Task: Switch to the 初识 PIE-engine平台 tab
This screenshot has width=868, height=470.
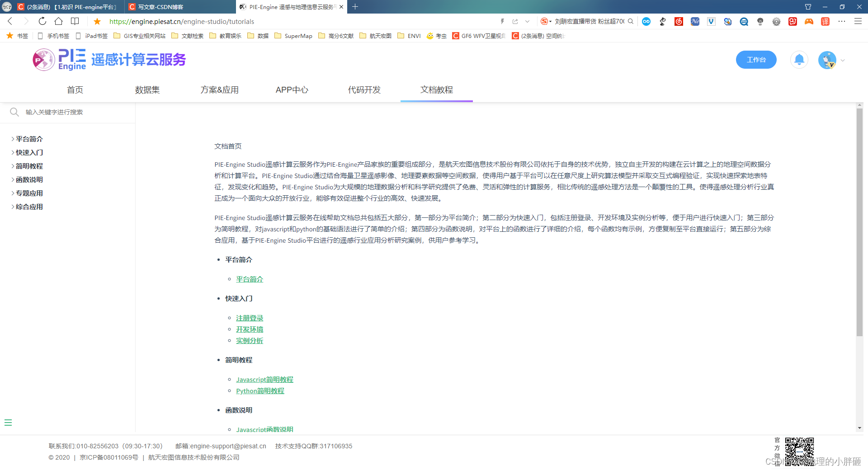Action: click(x=68, y=7)
